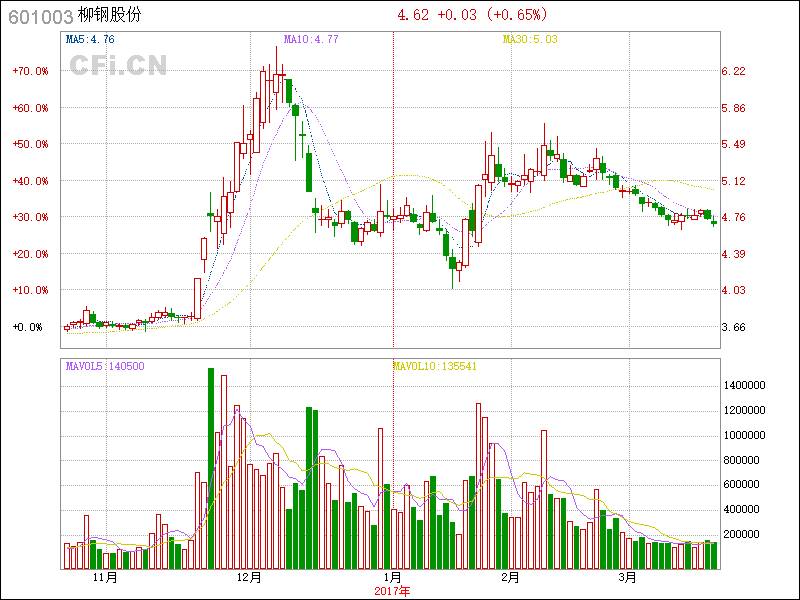The image size is (800, 600).
Task: Select the 6.22 price axis label
Action: pos(733,72)
